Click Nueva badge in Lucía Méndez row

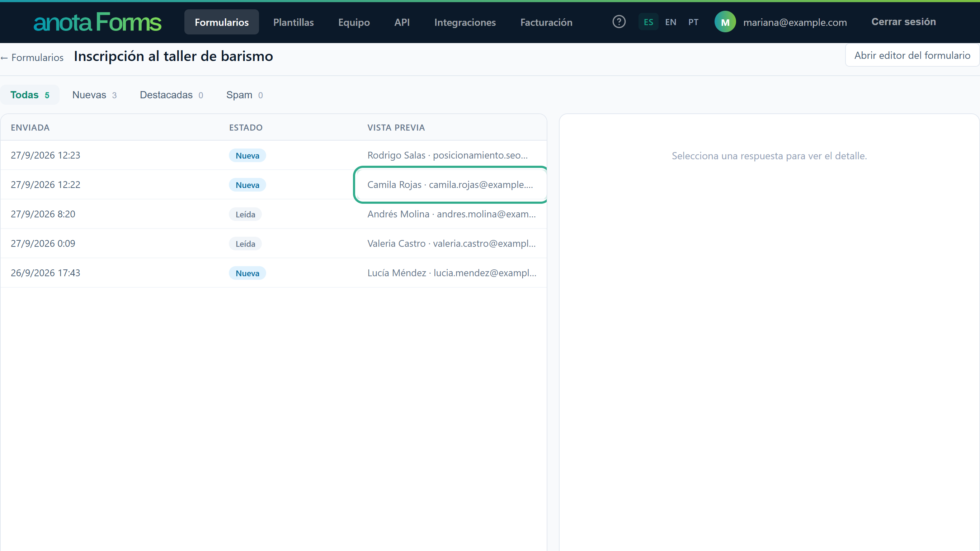click(247, 273)
